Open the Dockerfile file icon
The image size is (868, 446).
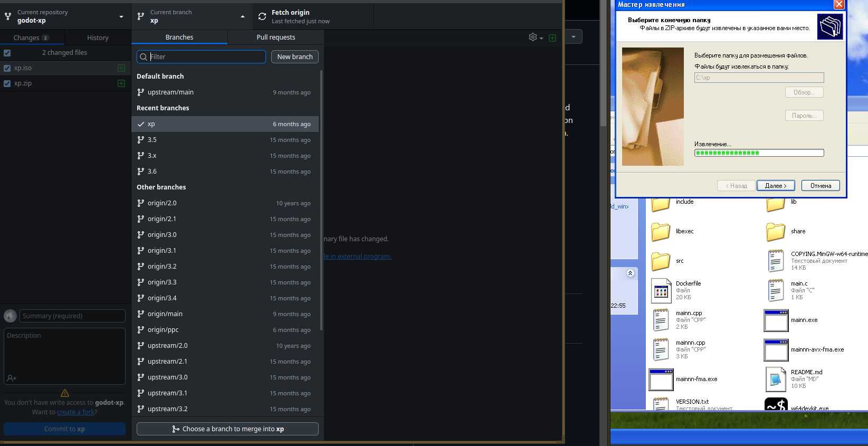pyautogui.click(x=661, y=290)
